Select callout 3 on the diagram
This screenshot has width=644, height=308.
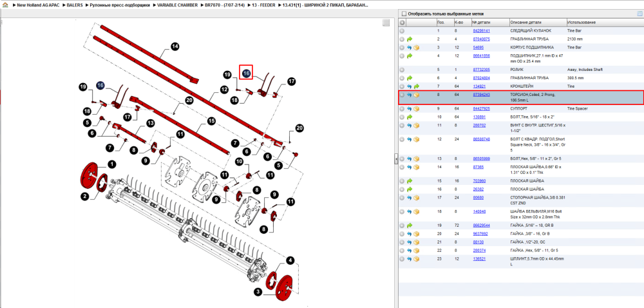[258, 293]
